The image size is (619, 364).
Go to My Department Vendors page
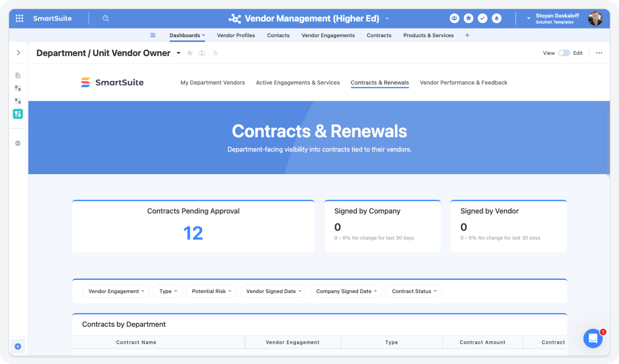point(213,83)
